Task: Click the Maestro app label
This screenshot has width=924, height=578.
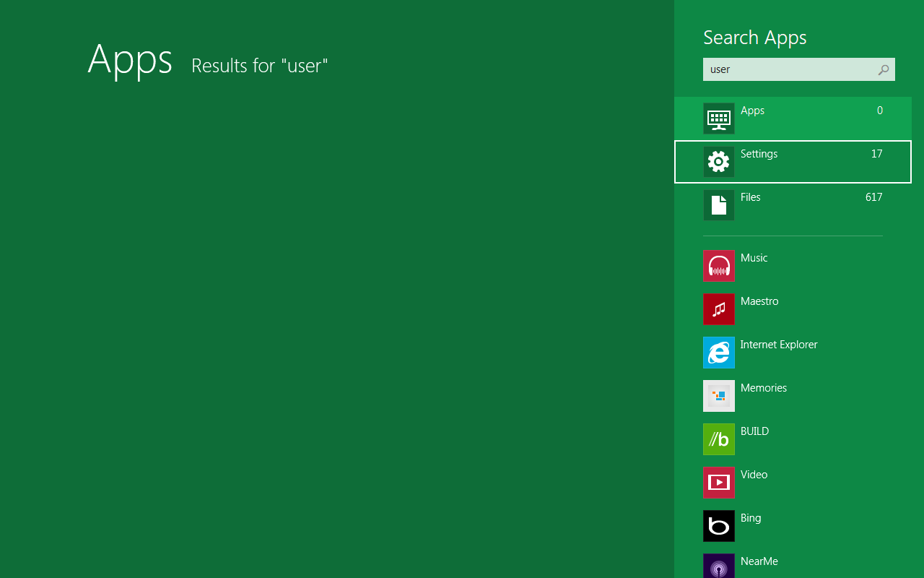Action: point(759,301)
